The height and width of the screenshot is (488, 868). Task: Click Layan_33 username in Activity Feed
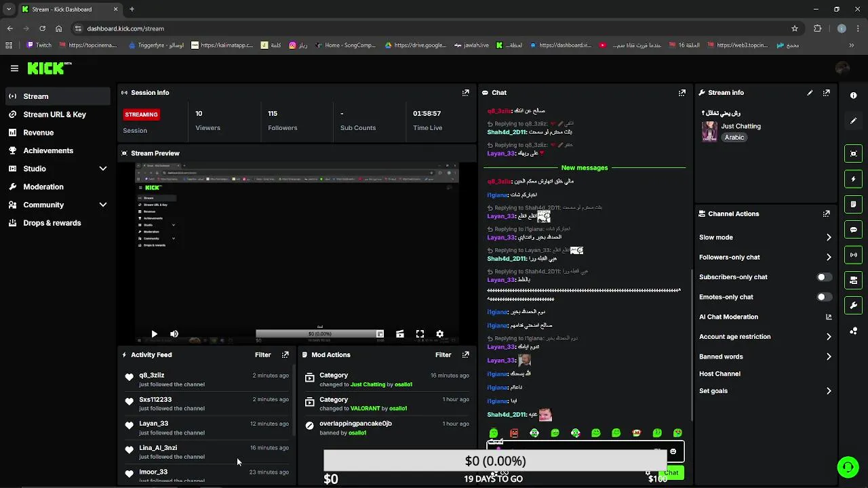pos(153,424)
